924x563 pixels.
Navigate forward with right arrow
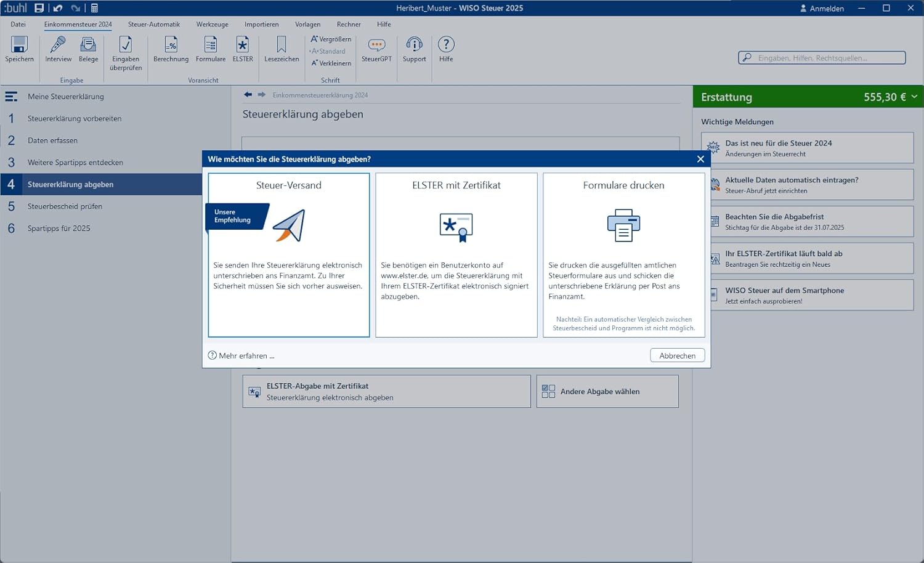[x=261, y=94]
